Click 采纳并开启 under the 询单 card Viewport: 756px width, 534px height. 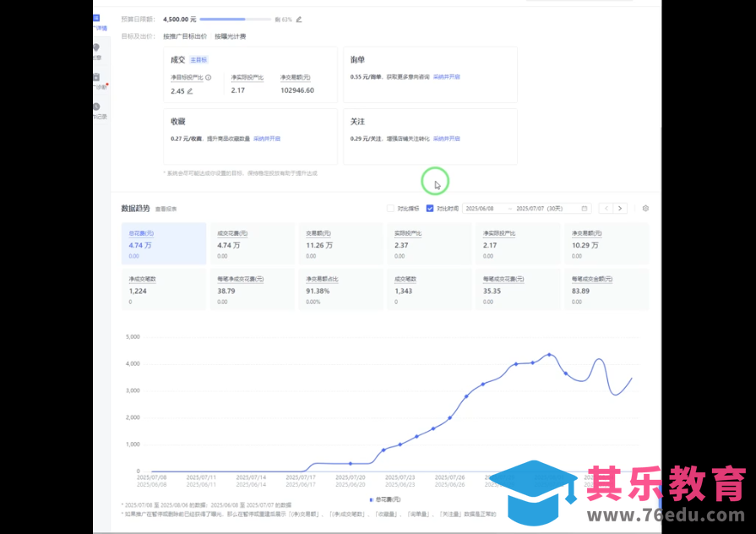tap(447, 76)
